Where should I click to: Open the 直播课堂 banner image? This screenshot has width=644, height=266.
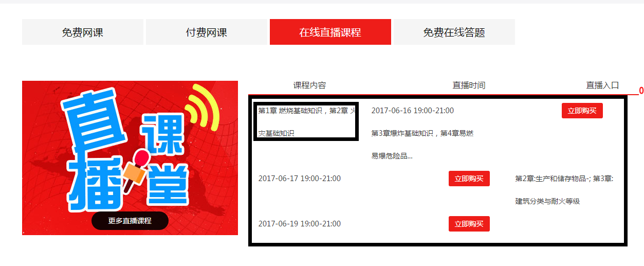130,158
